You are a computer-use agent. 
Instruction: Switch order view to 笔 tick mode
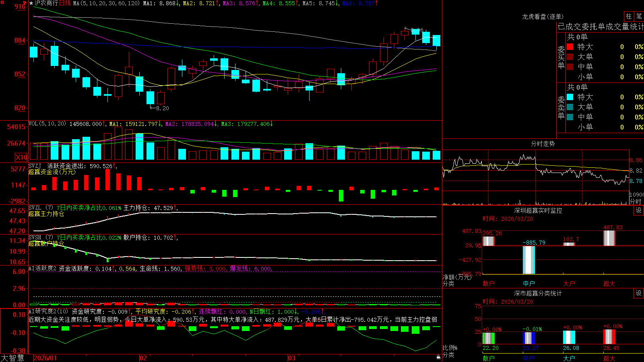tap(639, 16)
